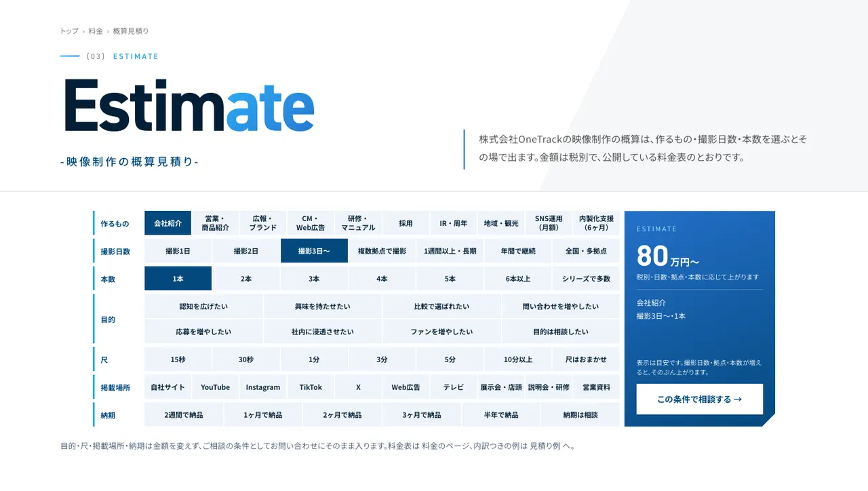Open the 料金 breadcrumb link
Viewport: 868px width, 491px height.
[x=96, y=31]
